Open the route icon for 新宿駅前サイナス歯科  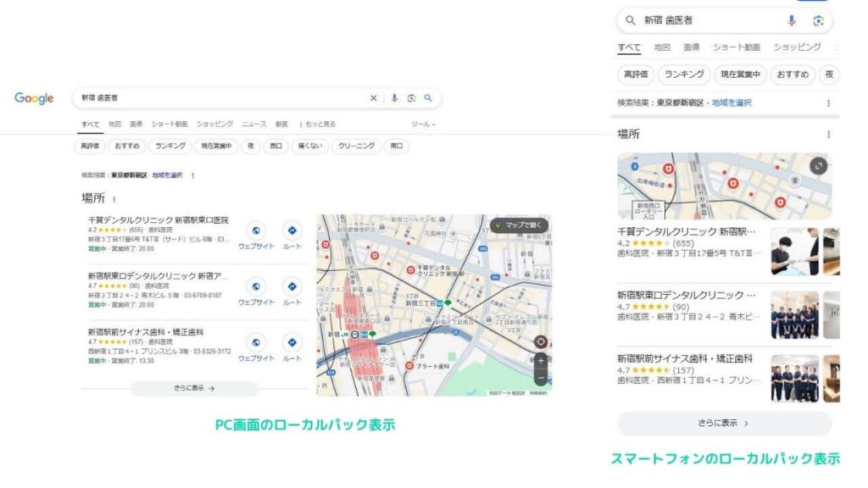[292, 342]
